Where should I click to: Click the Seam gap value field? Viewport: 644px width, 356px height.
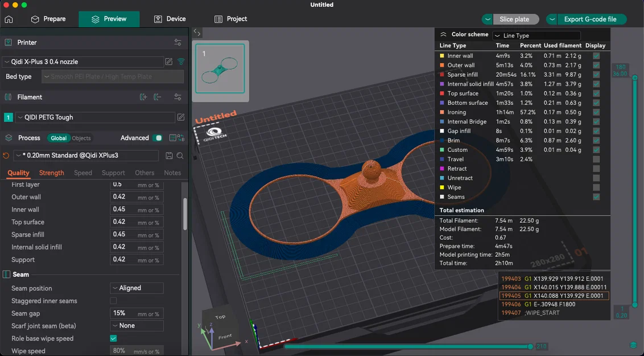coord(137,313)
